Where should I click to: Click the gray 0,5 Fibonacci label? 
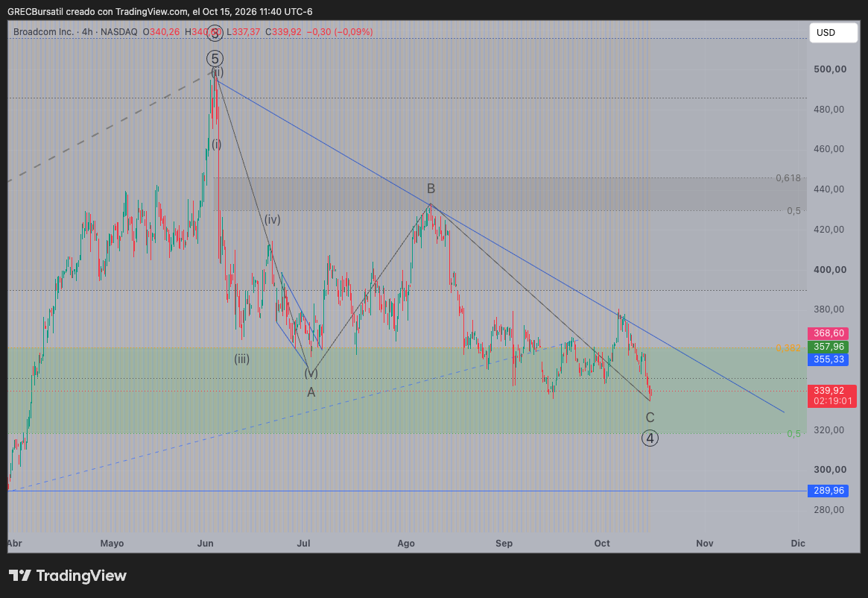click(x=793, y=210)
